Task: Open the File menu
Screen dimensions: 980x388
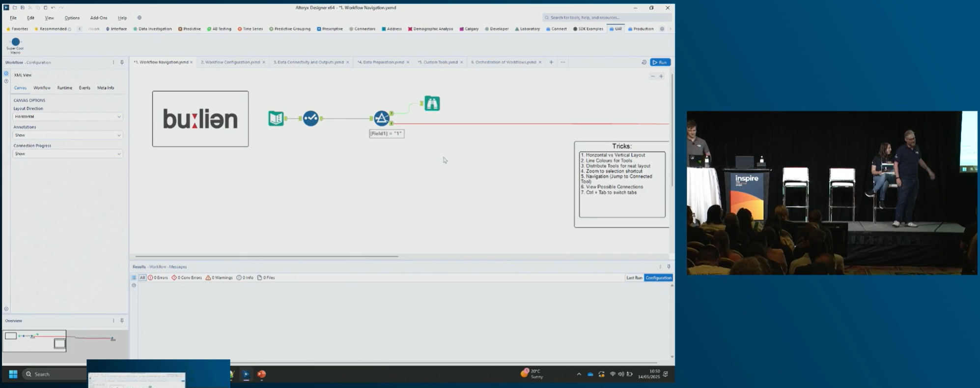Action: [13, 18]
